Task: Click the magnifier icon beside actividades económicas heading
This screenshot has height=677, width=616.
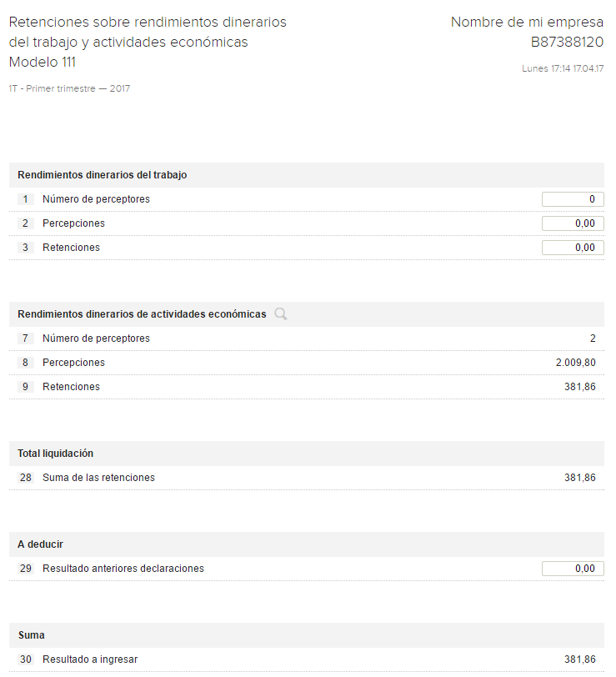Action: pos(281,314)
